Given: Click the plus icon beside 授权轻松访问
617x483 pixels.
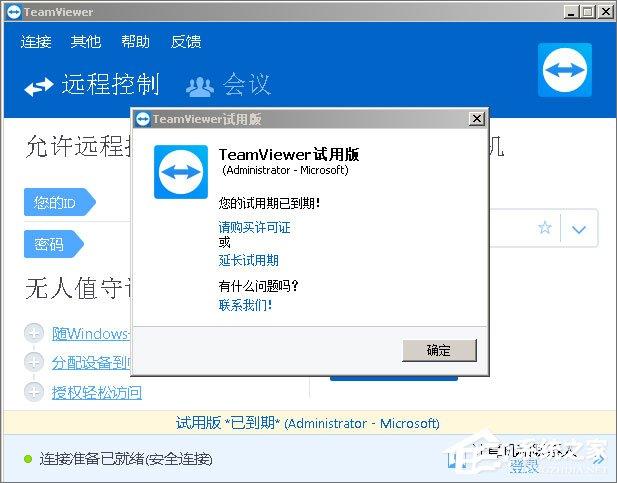Looking at the screenshot, I should click(34, 392).
